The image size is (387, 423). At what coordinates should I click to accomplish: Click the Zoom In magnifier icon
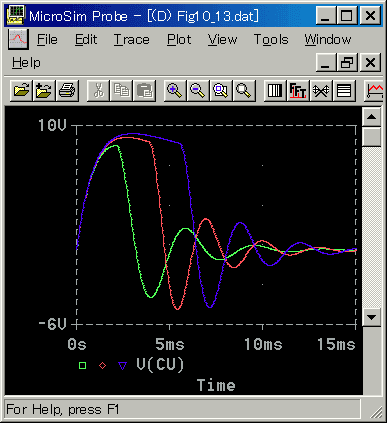[175, 90]
